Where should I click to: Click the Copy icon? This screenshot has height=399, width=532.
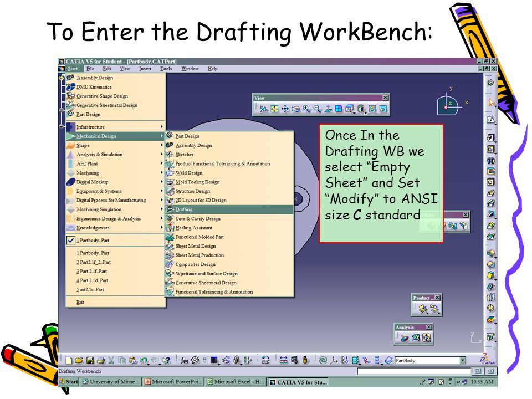(x=122, y=360)
